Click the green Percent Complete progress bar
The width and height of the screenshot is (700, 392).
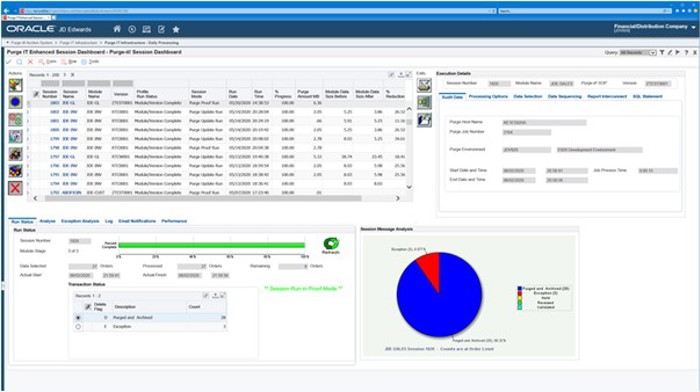pyautogui.click(x=211, y=245)
